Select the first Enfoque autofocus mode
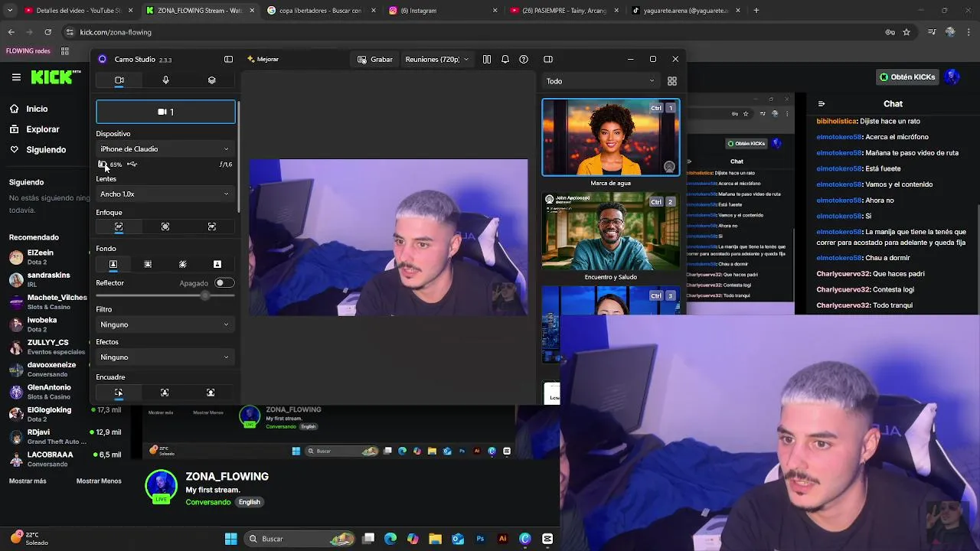This screenshot has height=551, width=980. coord(119,227)
